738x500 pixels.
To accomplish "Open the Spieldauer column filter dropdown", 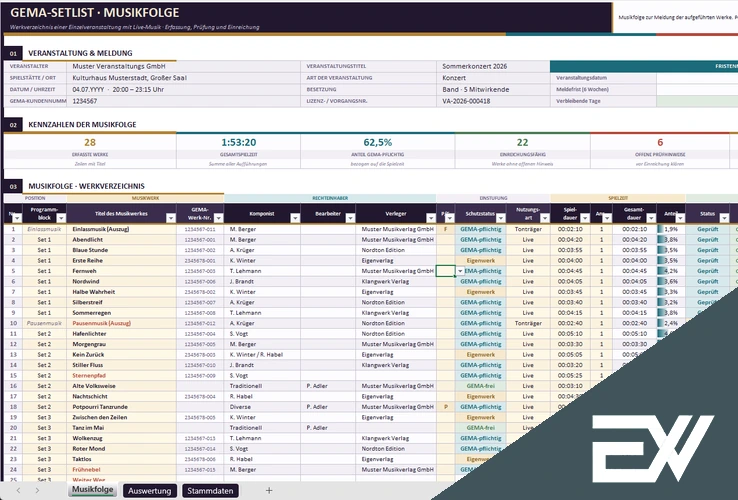I will [585, 218].
